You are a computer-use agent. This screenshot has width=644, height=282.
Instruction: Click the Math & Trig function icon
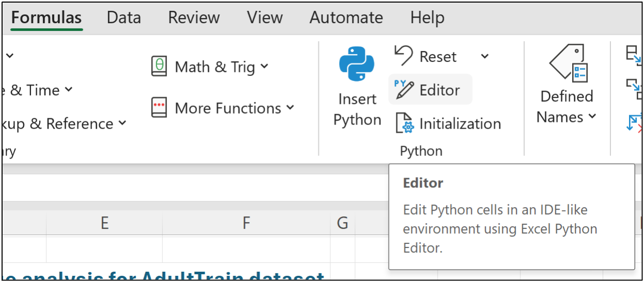click(x=159, y=67)
